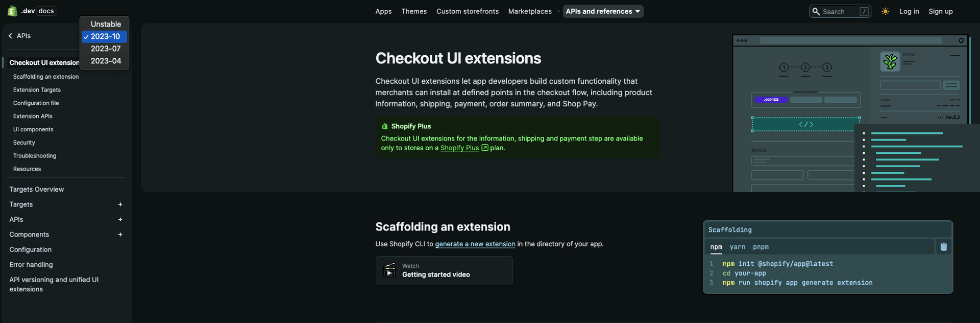980x323 pixels.
Task: Open the Marketplaces navigation item
Action: tap(530, 11)
